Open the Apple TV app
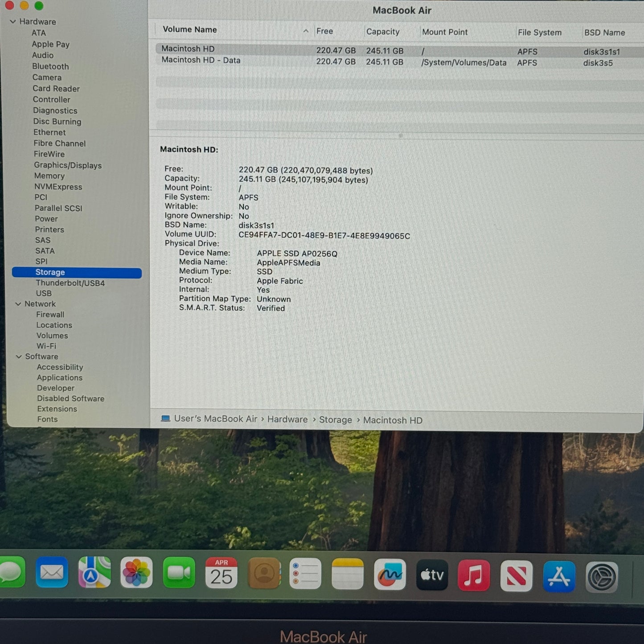The image size is (644, 644). tap(432, 575)
